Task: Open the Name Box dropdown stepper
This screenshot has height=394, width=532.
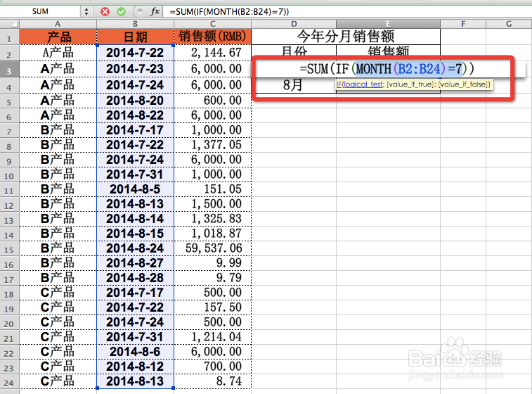Action: (x=86, y=11)
